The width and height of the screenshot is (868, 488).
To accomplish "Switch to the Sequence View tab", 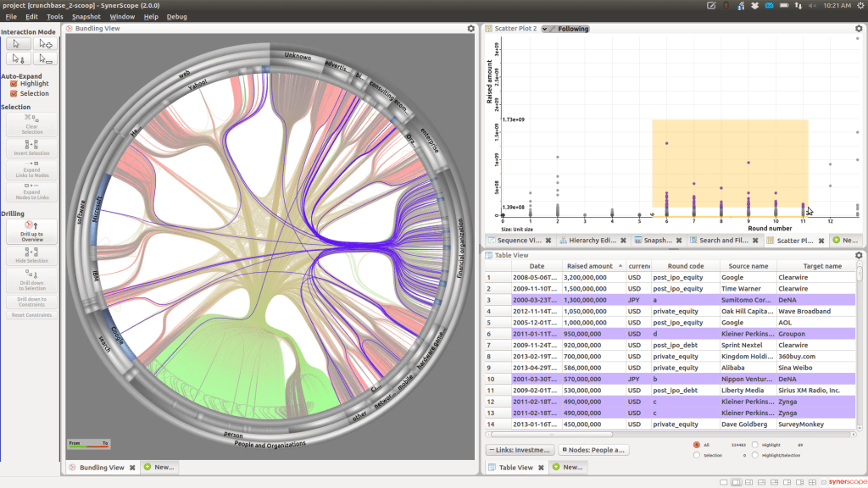I will (x=518, y=241).
